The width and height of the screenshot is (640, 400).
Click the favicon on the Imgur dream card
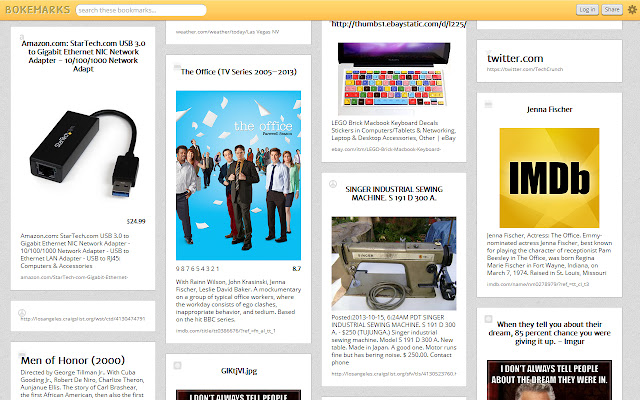[488, 319]
